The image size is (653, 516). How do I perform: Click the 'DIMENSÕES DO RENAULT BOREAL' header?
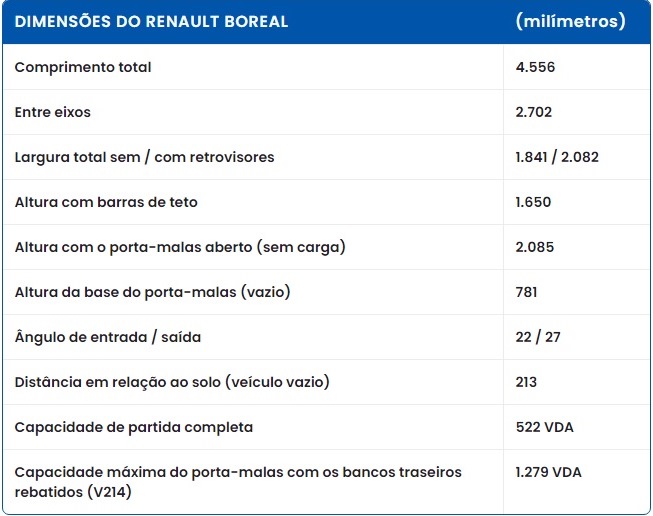[x=151, y=22]
